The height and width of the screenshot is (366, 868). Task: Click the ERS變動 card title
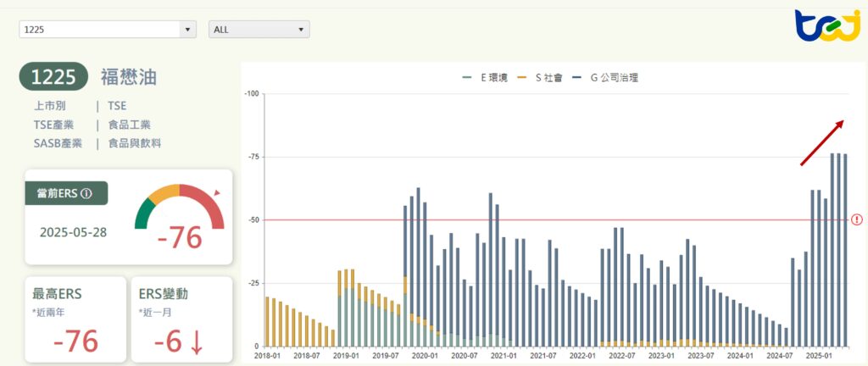tap(164, 294)
